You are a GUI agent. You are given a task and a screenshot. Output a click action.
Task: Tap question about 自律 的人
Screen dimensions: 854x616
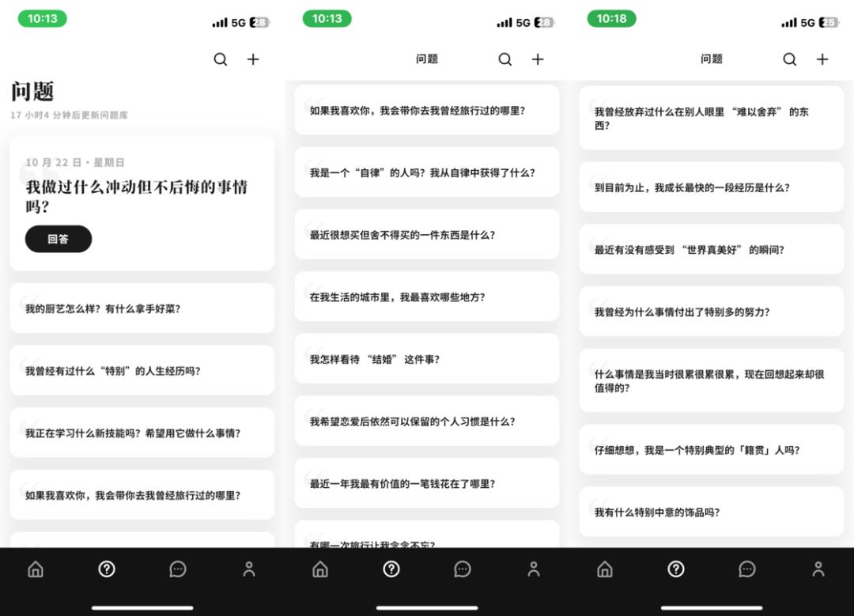(x=427, y=172)
